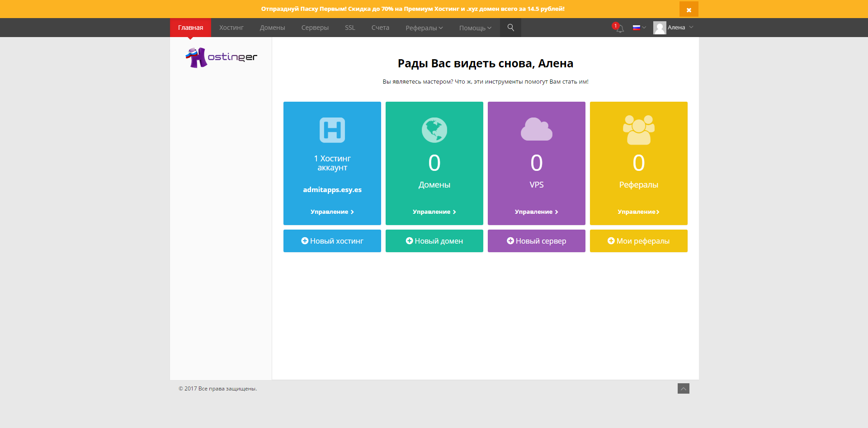Screen dimensions: 868x428
Task: Open the notifications bell icon
Action: point(620,29)
